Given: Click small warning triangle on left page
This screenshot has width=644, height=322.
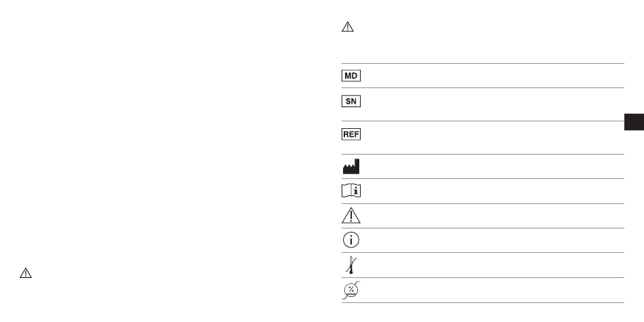Looking at the screenshot, I should [x=26, y=274].
